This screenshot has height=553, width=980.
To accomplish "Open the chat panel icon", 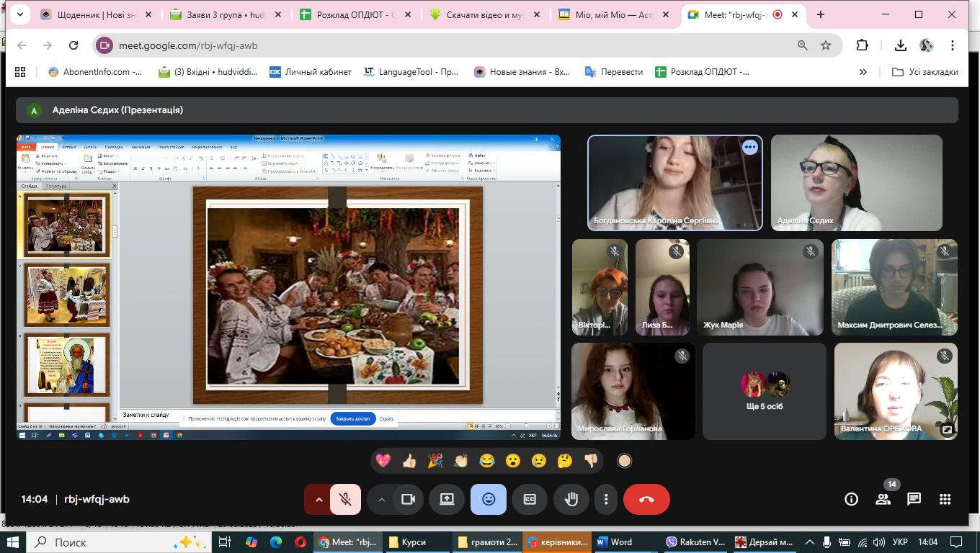I will point(914,499).
